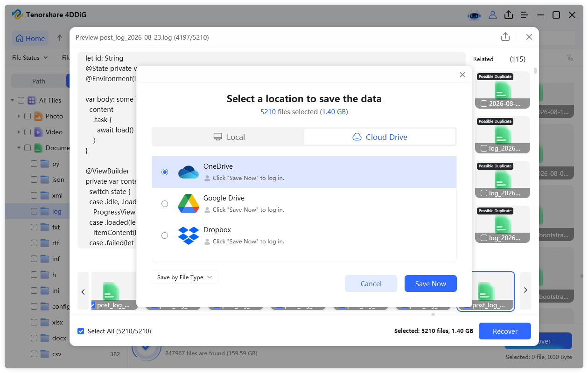Click the Cancel button
This screenshot has width=588, height=373.
371,283
